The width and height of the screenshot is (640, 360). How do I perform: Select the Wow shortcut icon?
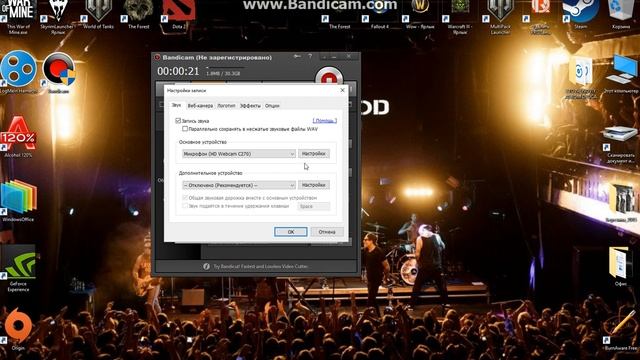click(x=420, y=15)
